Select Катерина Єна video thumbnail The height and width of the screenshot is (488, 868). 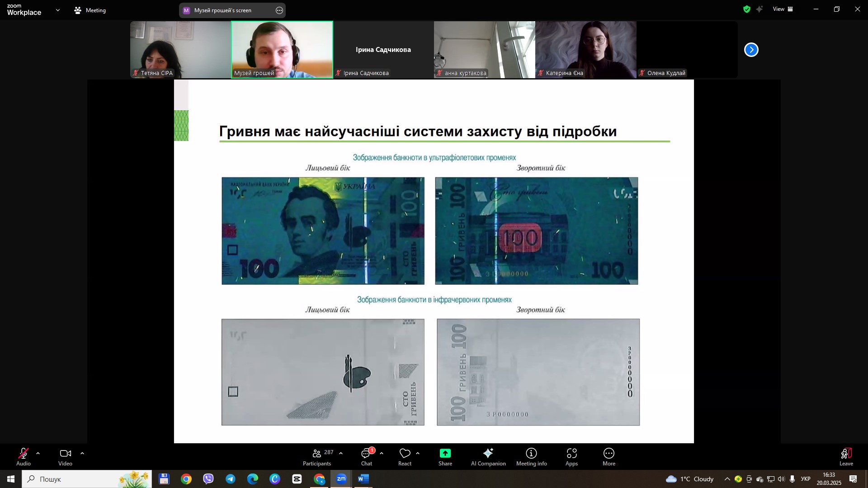tap(586, 50)
